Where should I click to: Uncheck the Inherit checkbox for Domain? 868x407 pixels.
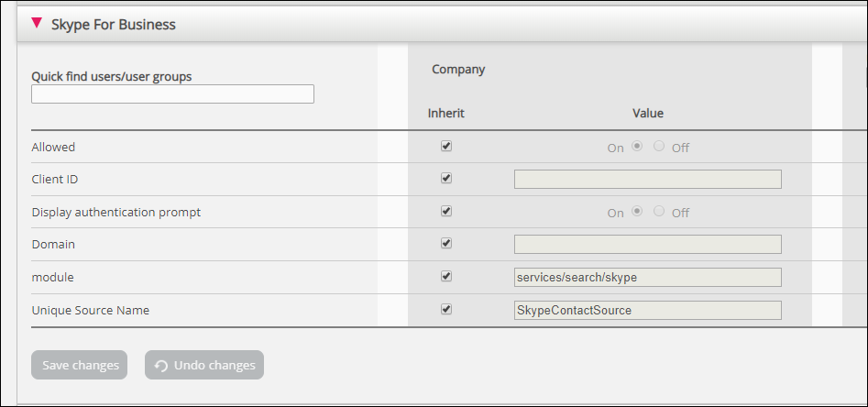[x=446, y=244]
